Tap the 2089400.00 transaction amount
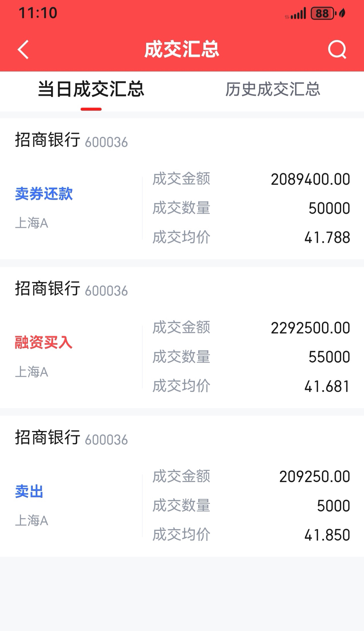This screenshot has width=364, height=631. pos(310,179)
